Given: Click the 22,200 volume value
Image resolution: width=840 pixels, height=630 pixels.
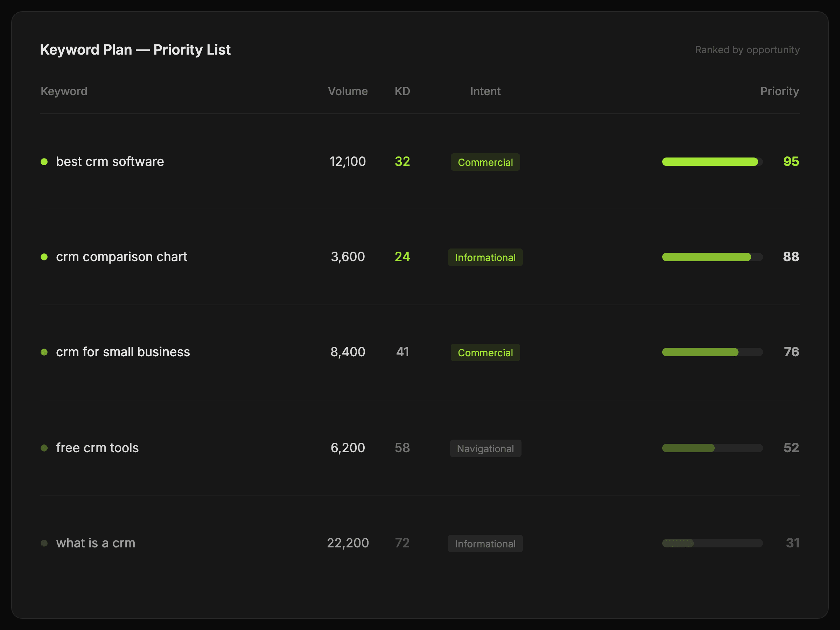Looking at the screenshot, I should [348, 543].
